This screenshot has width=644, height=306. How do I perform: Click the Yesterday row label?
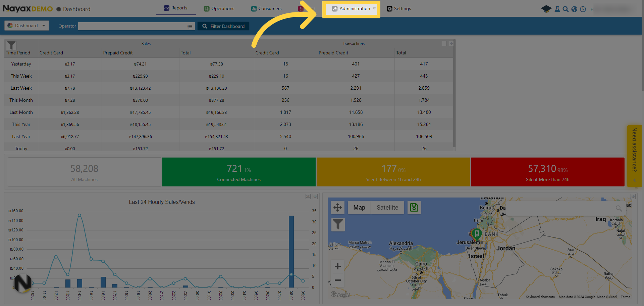[21, 64]
